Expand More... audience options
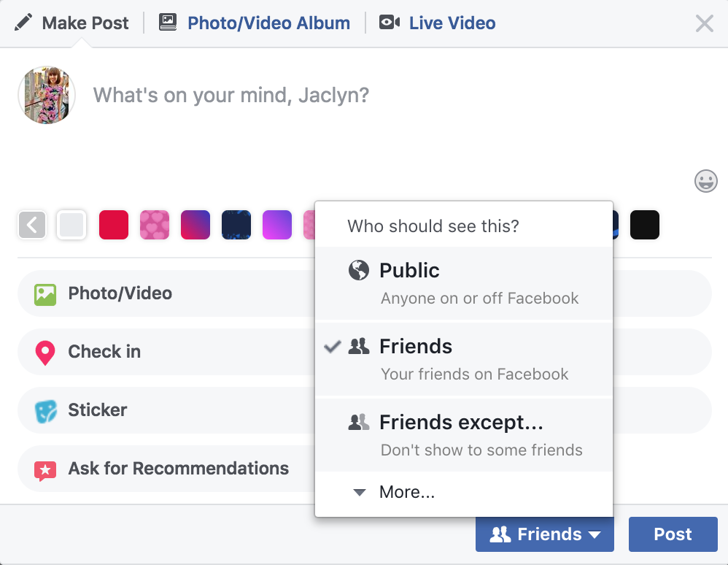 click(x=464, y=492)
